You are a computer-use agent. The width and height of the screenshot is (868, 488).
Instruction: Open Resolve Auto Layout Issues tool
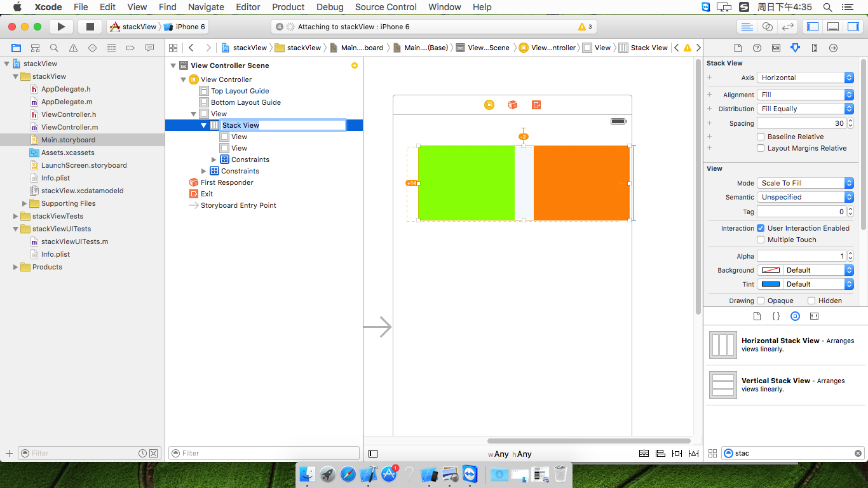tap(693, 454)
